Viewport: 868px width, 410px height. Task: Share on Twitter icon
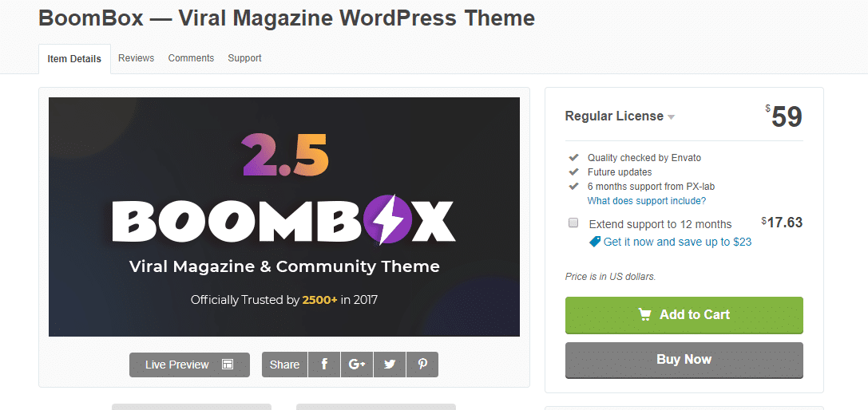pyautogui.click(x=390, y=364)
